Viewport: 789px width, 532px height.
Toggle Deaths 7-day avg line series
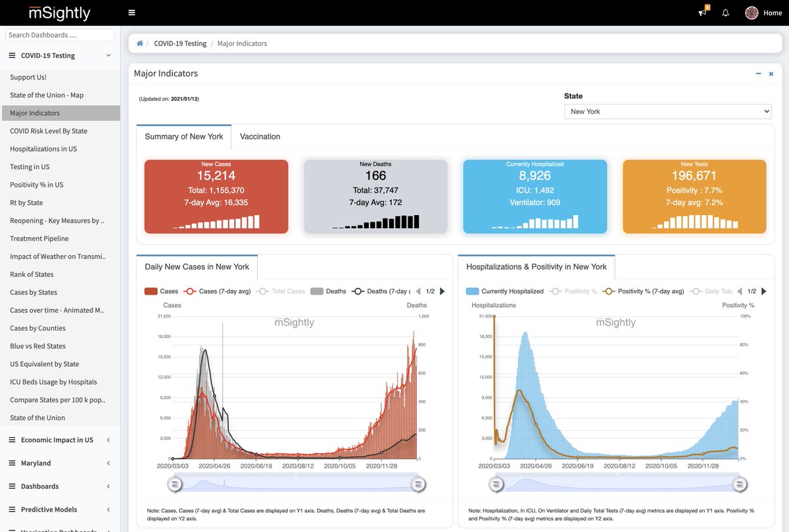pos(381,291)
